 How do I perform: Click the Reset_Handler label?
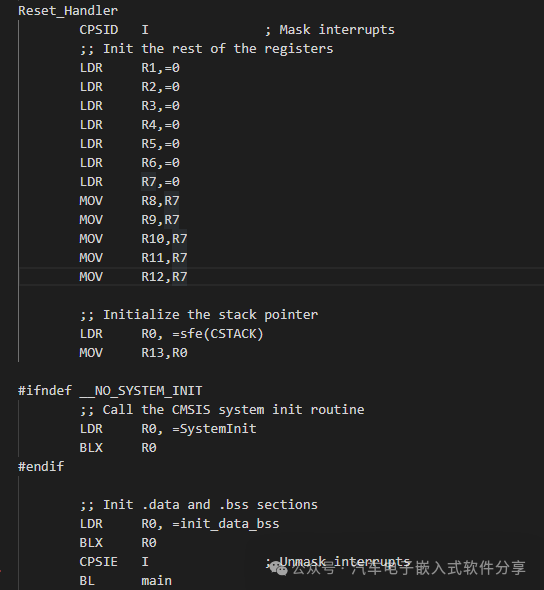click(x=68, y=11)
